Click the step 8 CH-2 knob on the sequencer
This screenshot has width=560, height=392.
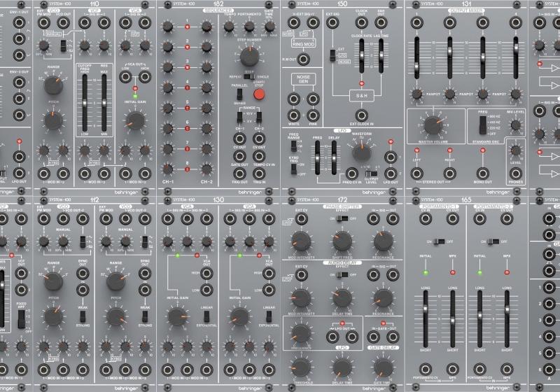click(x=206, y=169)
